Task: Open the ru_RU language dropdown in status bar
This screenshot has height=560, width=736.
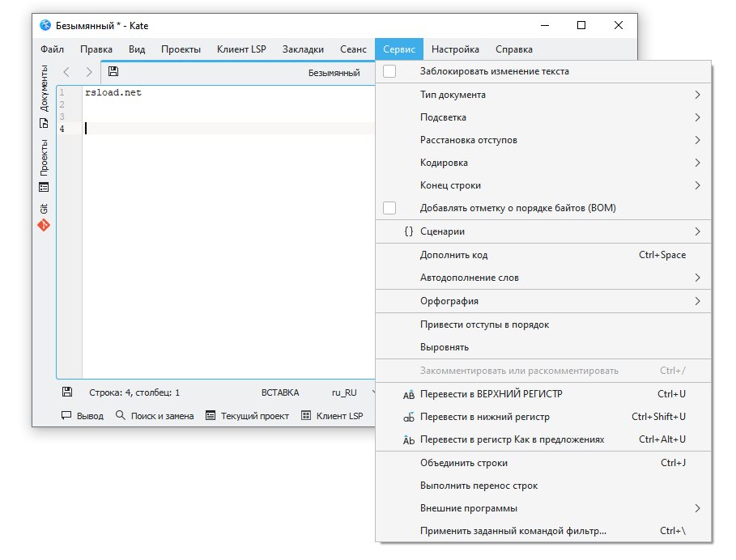Action: (353, 392)
